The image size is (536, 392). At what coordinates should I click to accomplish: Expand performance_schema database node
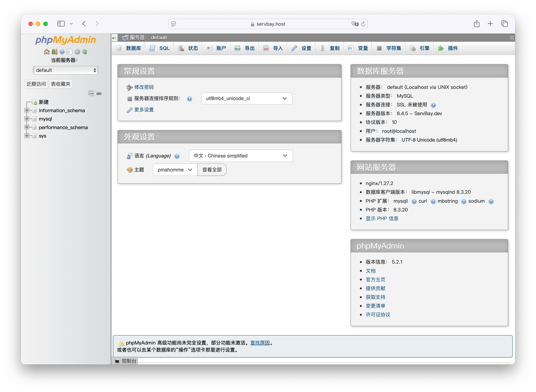pos(27,127)
